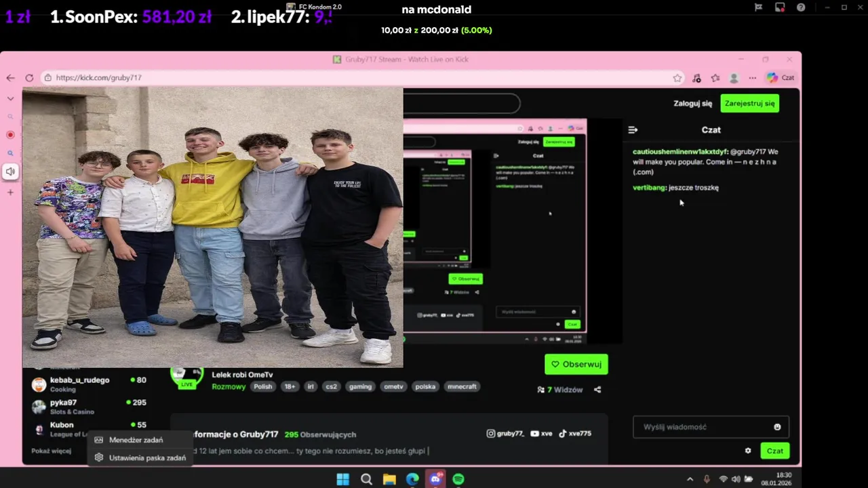Click username cautioushemlinenw1akxtdyf in chat
The image size is (868, 488).
point(680,152)
